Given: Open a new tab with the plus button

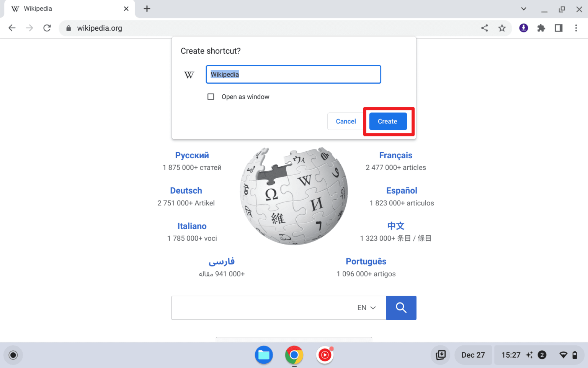Looking at the screenshot, I should tap(147, 9).
